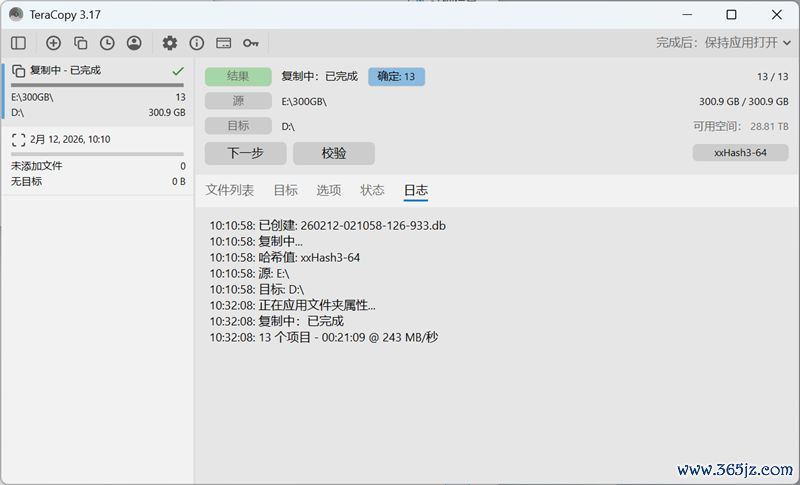Image resolution: width=800 pixels, height=485 pixels.
Task: Select the 2月 12, 2026, 10:10 task entry
Action: (x=97, y=161)
